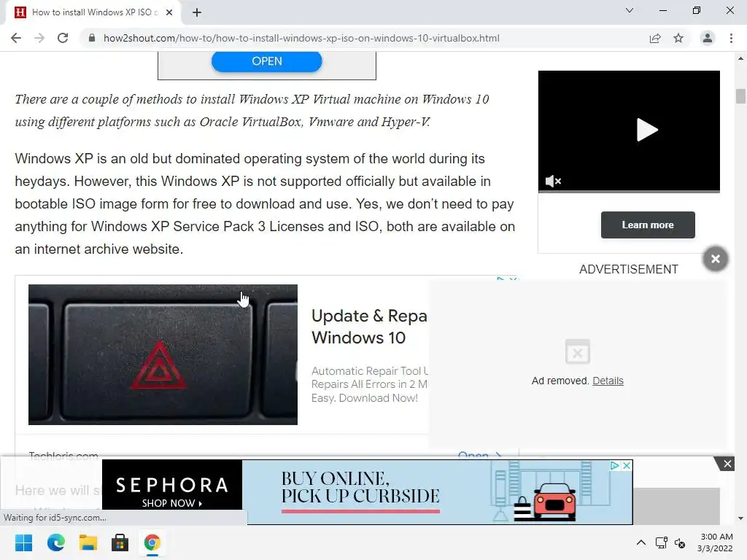
Task: Close the bottom banner ad overlay
Action: 727,464
